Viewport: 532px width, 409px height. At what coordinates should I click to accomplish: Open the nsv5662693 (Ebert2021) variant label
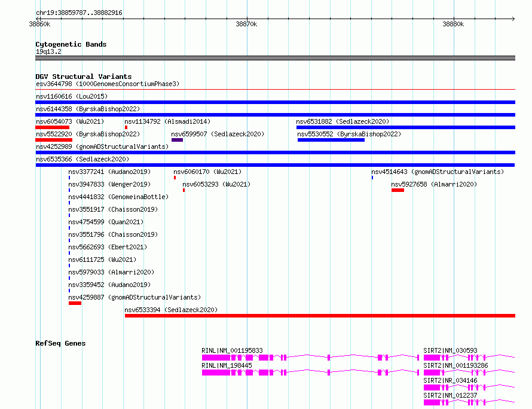point(108,247)
